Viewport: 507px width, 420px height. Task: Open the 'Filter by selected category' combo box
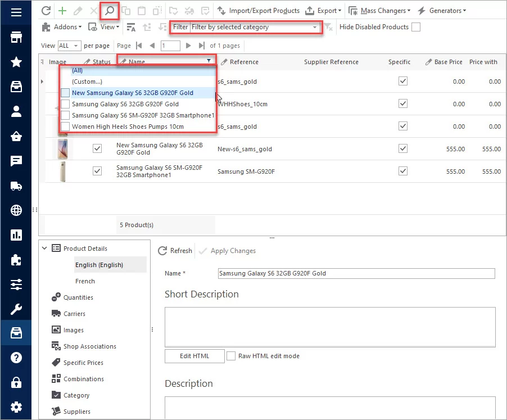pyautogui.click(x=255, y=27)
